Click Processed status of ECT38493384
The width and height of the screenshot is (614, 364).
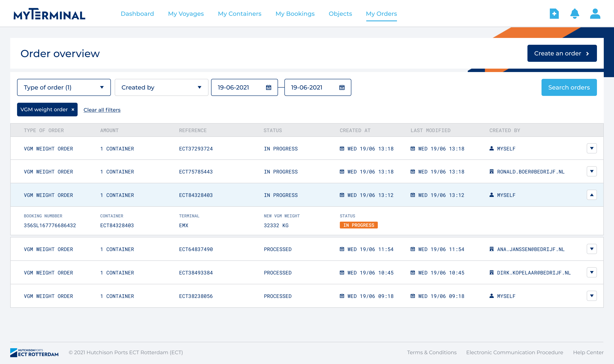tap(277, 273)
